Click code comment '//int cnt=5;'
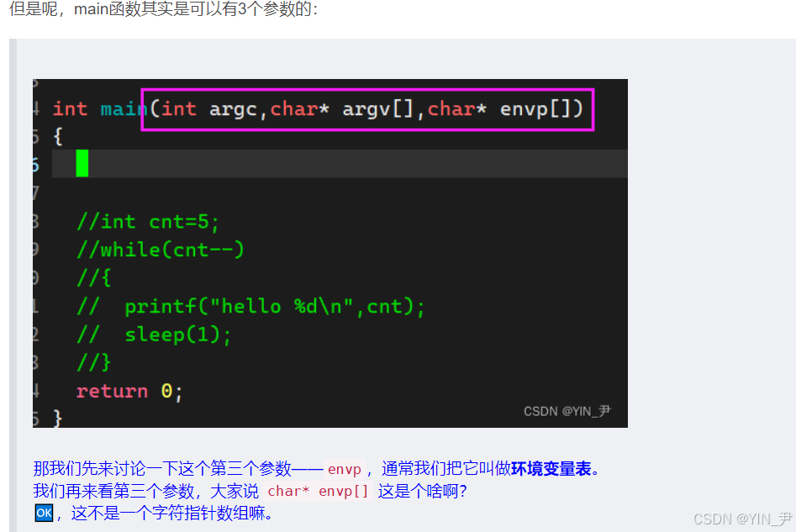This screenshot has width=796, height=532. click(148, 222)
